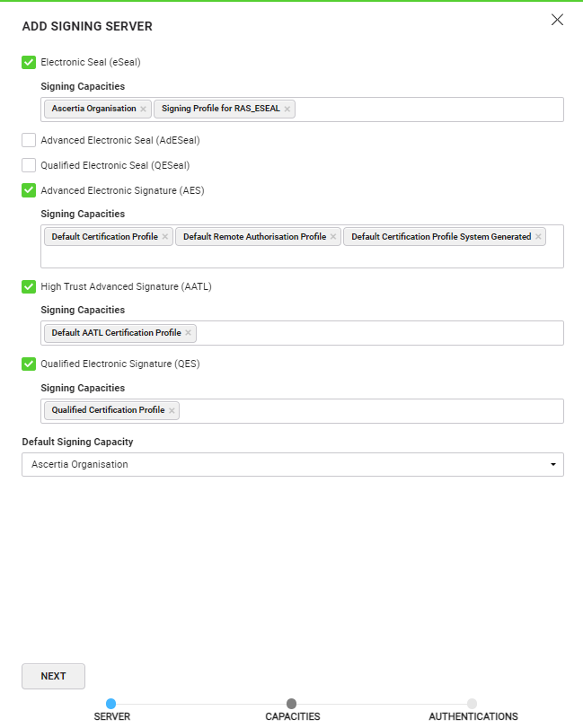Click empty area of QES Signing Capacities field

pos(368,411)
